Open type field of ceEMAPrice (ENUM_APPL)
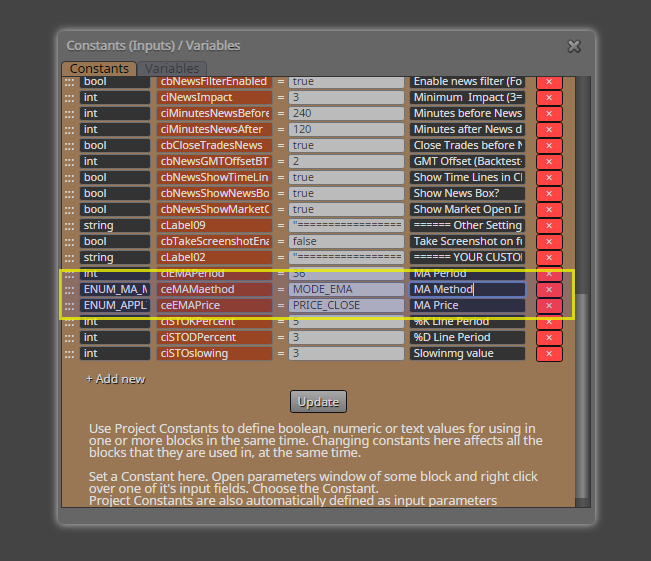This screenshot has height=561, width=651. pos(115,305)
